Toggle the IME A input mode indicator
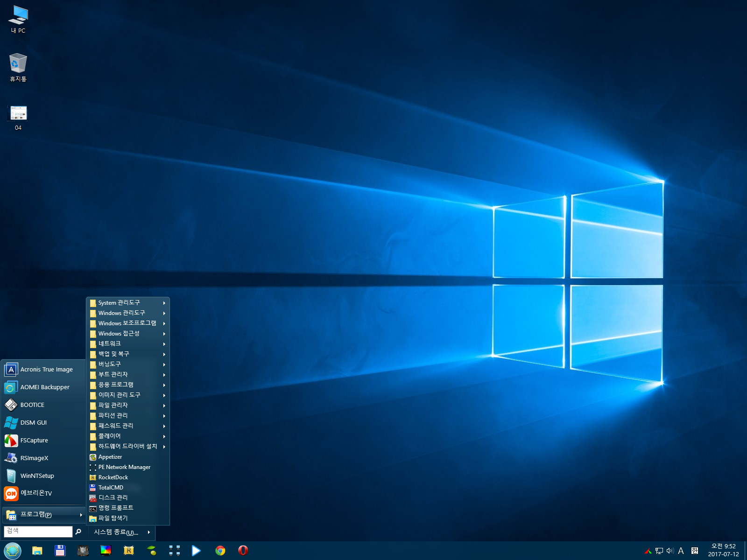 681,551
